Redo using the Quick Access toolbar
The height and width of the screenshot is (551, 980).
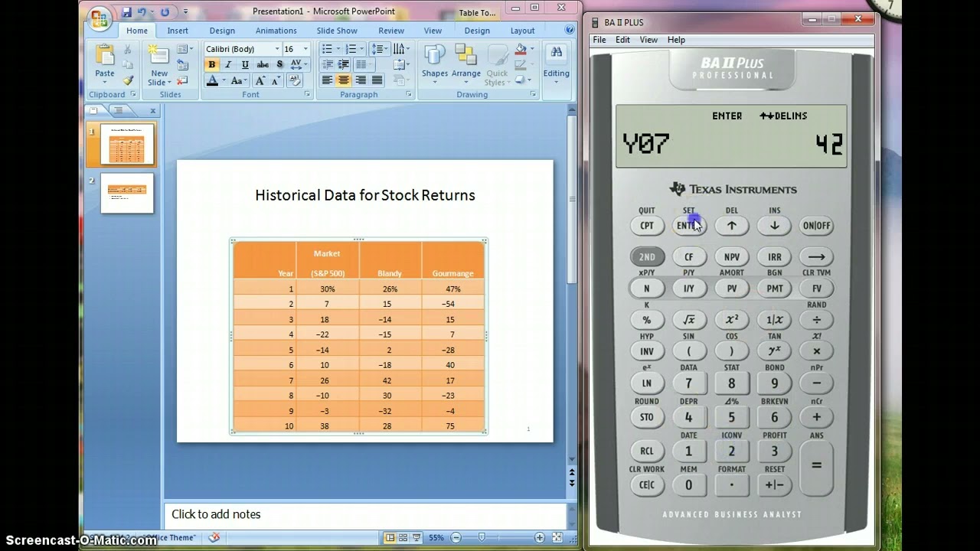point(165,12)
